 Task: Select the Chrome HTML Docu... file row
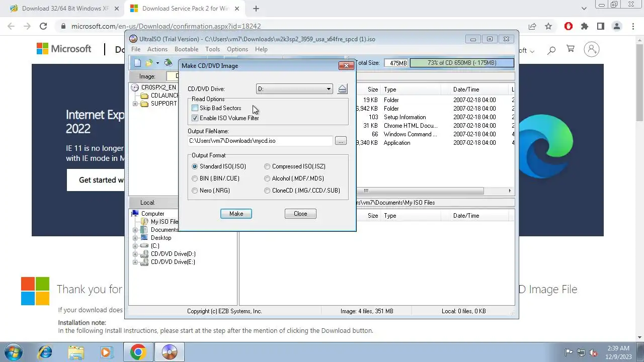coord(435,126)
